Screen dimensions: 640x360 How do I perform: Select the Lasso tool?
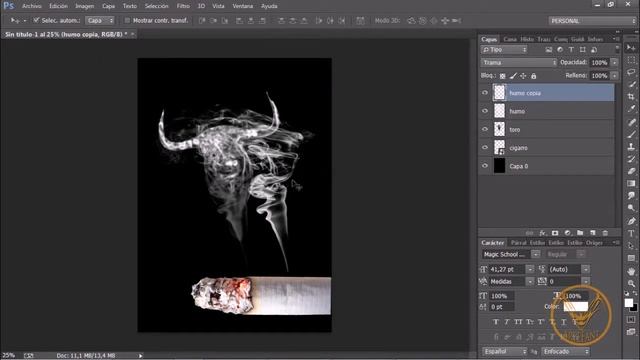click(631, 72)
